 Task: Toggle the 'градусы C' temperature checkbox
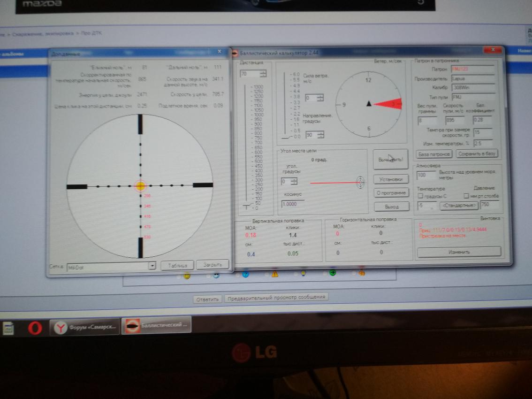(420, 195)
